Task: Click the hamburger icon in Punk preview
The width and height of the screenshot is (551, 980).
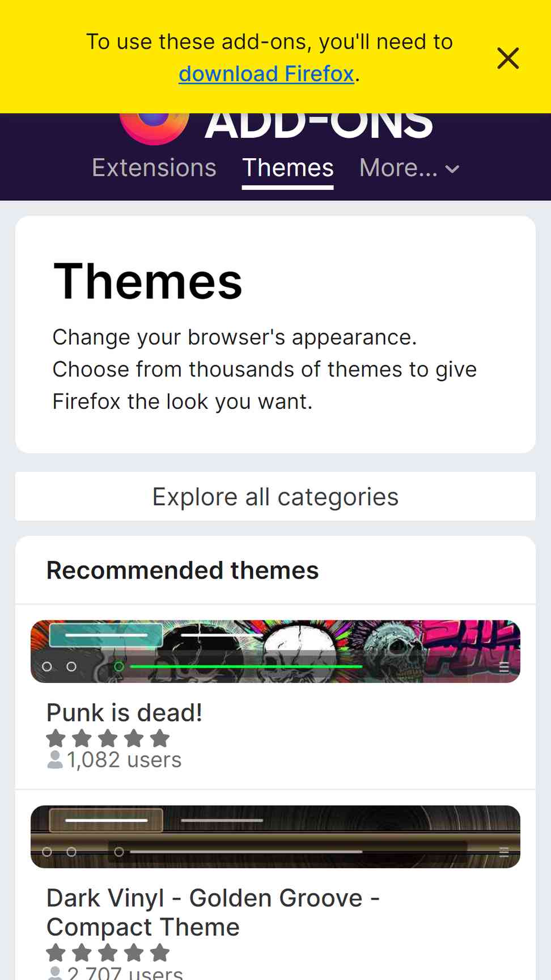Action: tap(504, 667)
